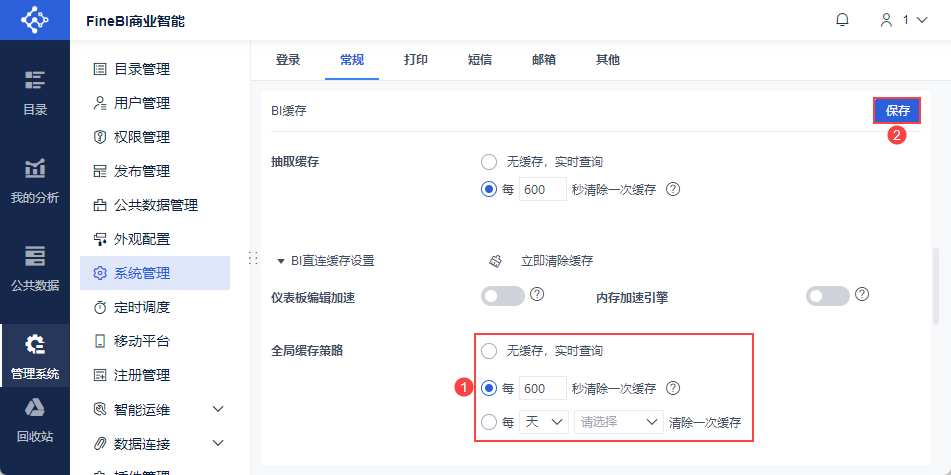Enable the 仪表板编辑加速 switch
The height and width of the screenshot is (475, 951).
503,296
